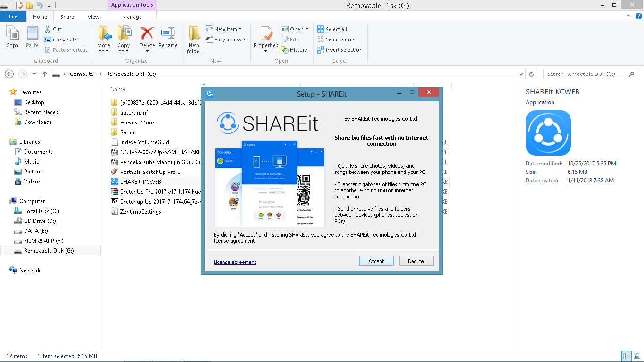Open the Easy access dropdown
Viewport: 644px width, 362px height.
tap(226, 40)
